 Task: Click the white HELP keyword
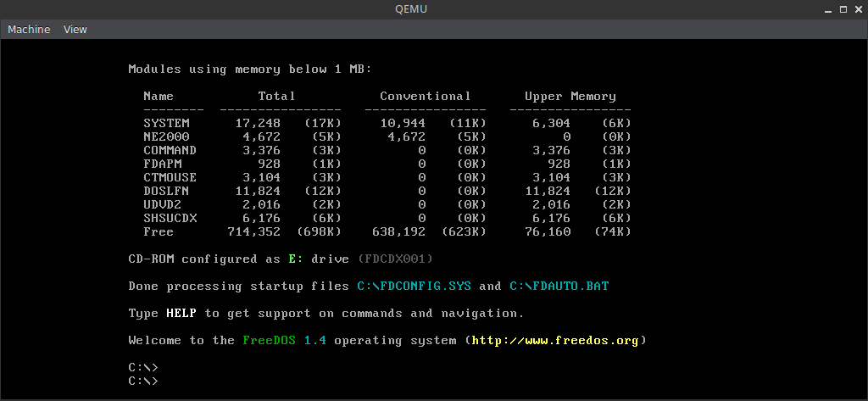coord(181,313)
